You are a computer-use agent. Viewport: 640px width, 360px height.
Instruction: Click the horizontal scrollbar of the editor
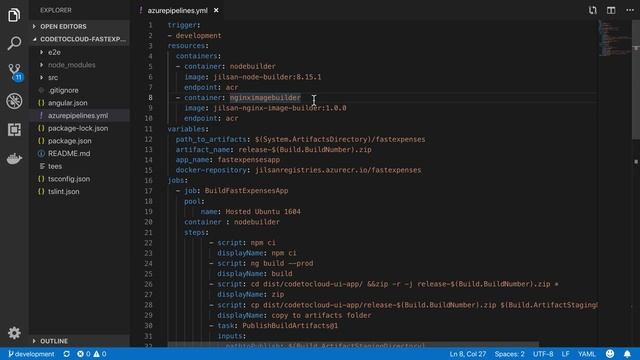(x=353, y=345)
